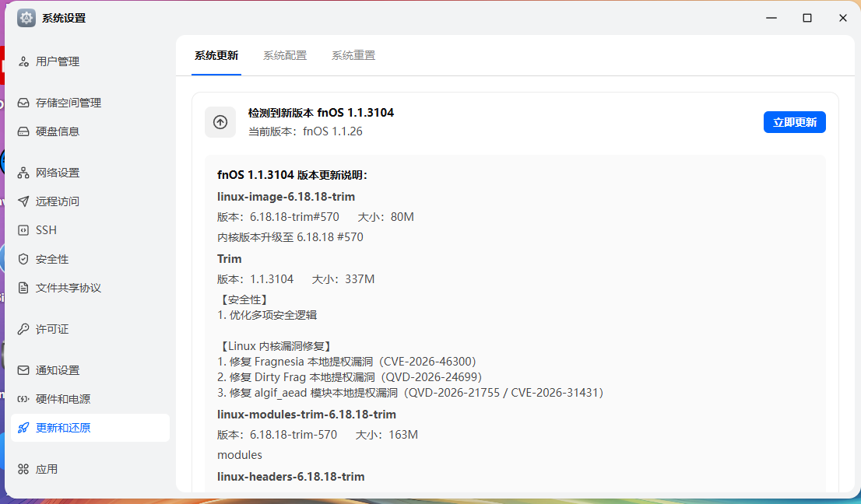The width and height of the screenshot is (861, 504).
Task: Click the 网络设置 network icon
Action: point(23,173)
